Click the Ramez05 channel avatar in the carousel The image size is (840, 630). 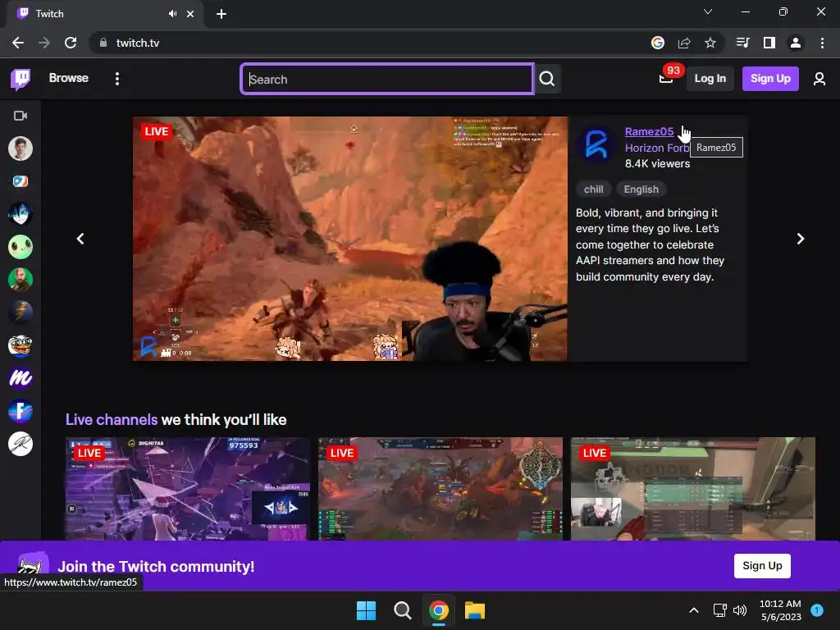[596, 144]
